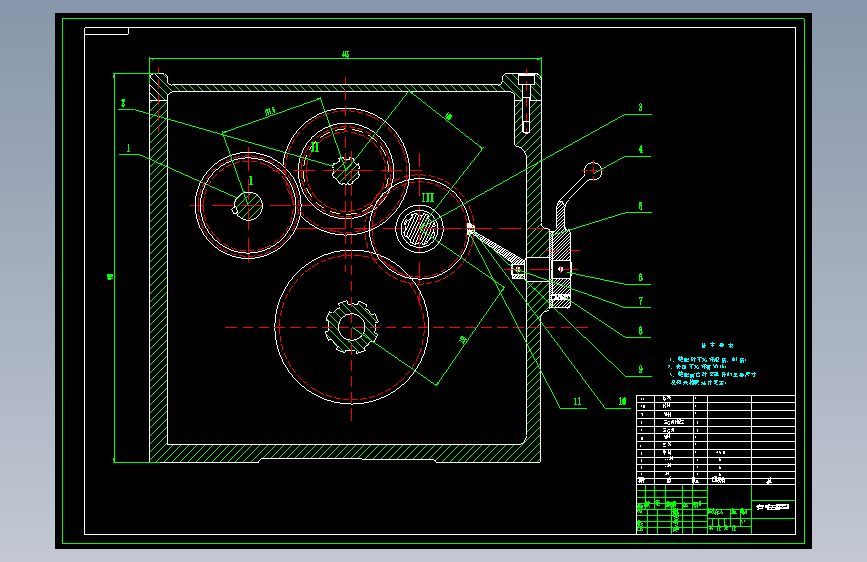Click part callout number 9
867x562 pixels.
pos(640,370)
